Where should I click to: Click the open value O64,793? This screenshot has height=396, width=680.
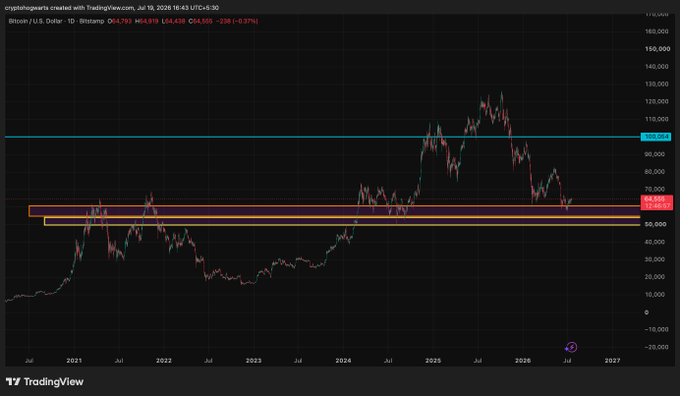coord(120,21)
